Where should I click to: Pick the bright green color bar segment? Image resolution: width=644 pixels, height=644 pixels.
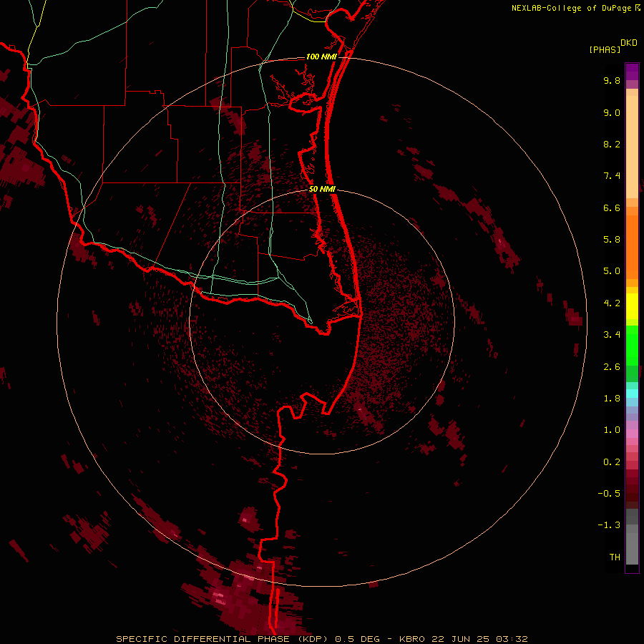[x=632, y=345]
